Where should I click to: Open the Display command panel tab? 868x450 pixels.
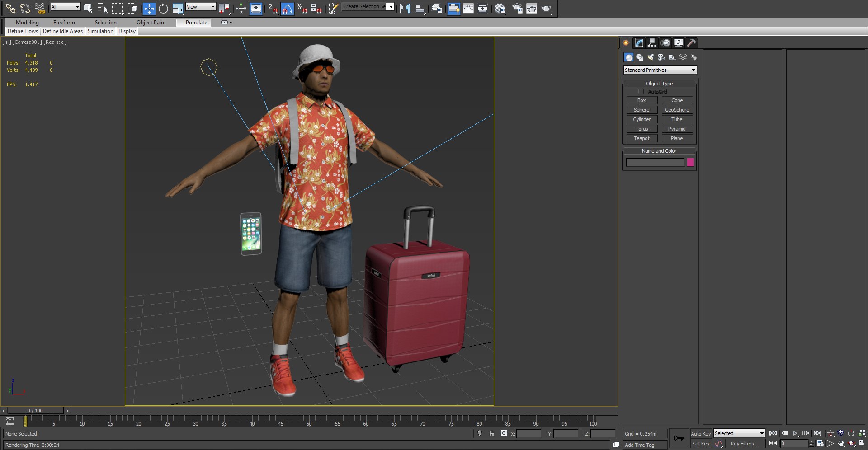(x=679, y=43)
